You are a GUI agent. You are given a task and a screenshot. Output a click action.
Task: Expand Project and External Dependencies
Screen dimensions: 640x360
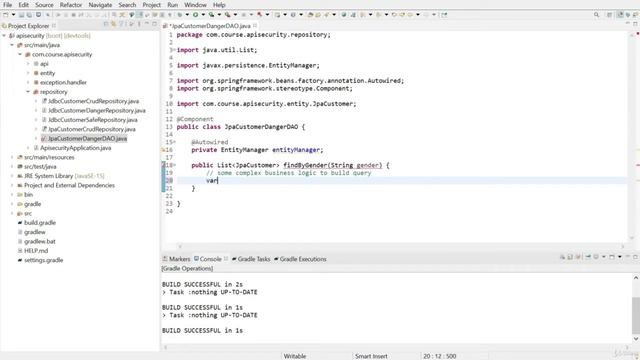click(x=12, y=185)
